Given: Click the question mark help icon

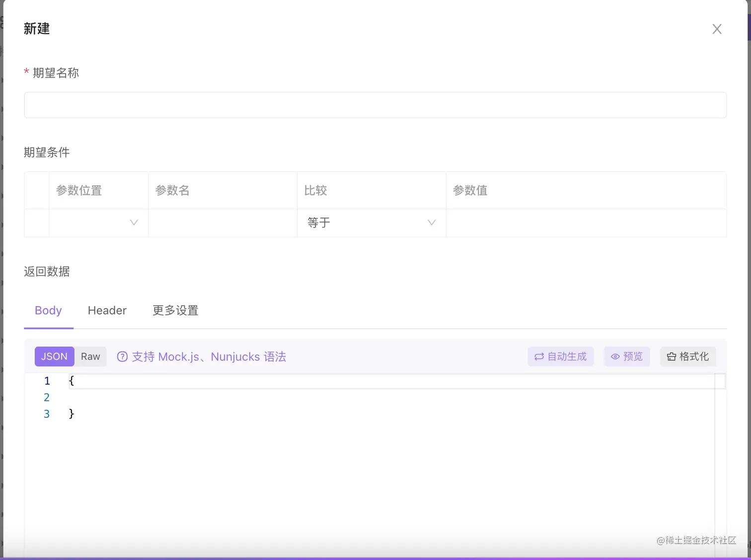Looking at the screenshot, I should tap(122, 357).
